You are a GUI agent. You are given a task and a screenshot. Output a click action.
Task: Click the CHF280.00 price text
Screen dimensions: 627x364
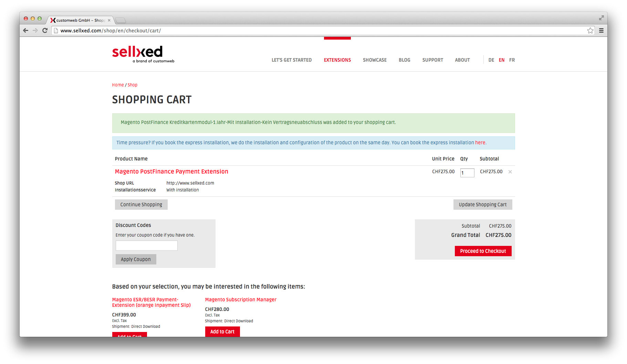[217, 309]
